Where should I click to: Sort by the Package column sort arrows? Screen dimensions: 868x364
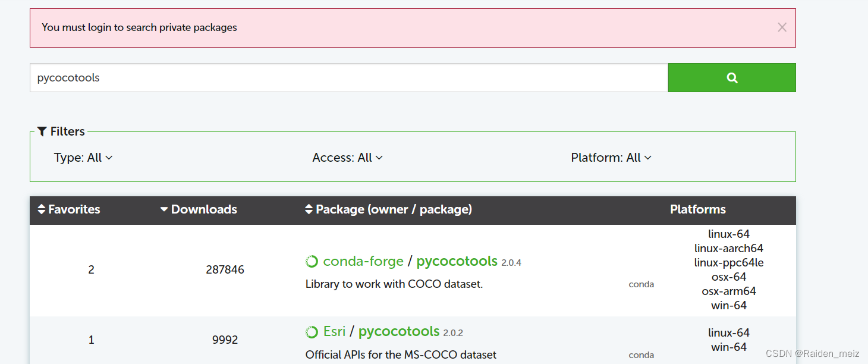pyautogui.click(x=309, y=209)
